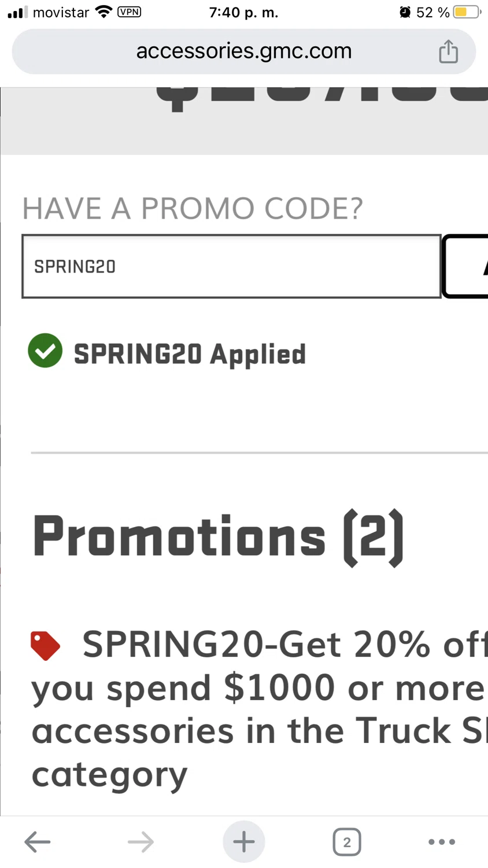Click the promo code input field

(231, 266)
